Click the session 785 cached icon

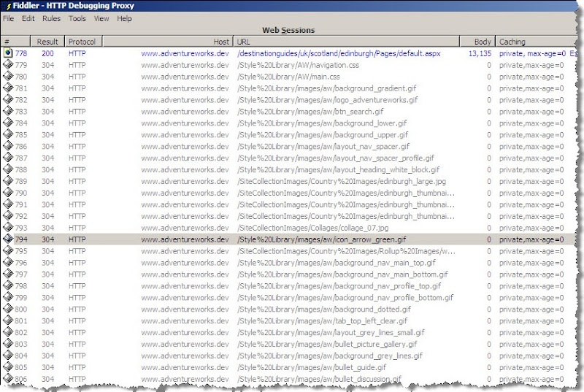tap(8, 134)
